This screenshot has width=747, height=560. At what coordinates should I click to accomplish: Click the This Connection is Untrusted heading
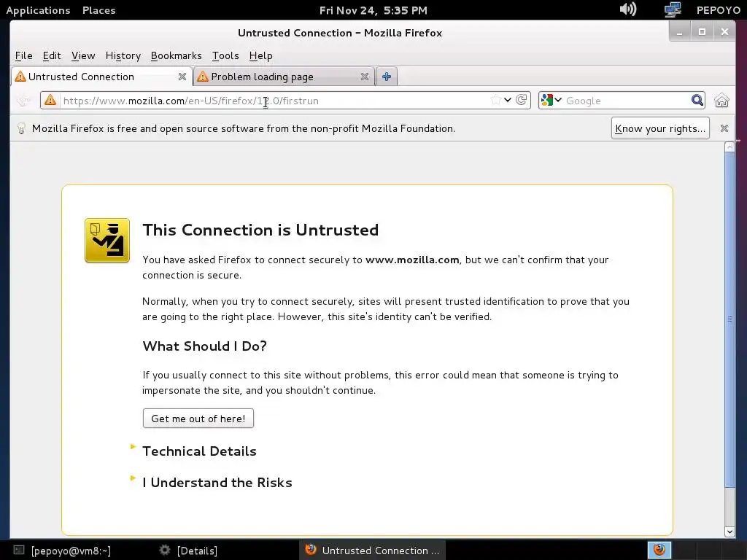click(260, 230)
